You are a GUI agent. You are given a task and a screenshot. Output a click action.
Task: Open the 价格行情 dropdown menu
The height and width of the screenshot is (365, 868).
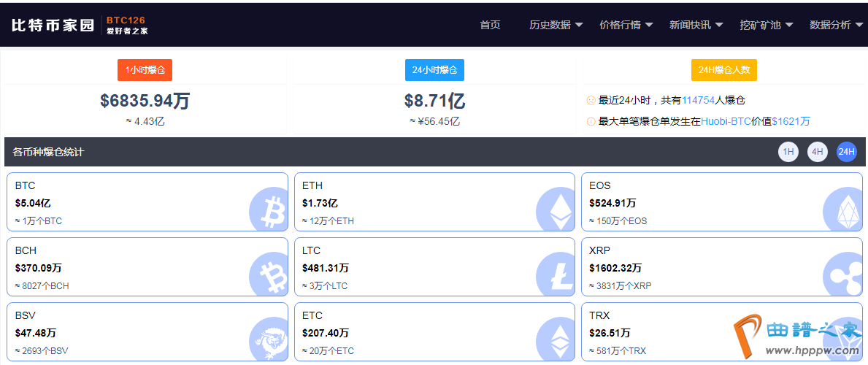click(x=626, y=25)
